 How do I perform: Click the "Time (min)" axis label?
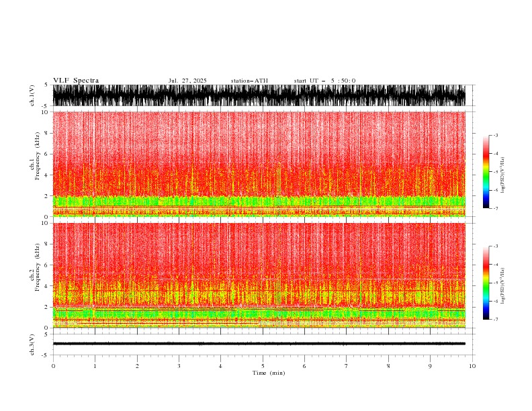tap(269, 373)
